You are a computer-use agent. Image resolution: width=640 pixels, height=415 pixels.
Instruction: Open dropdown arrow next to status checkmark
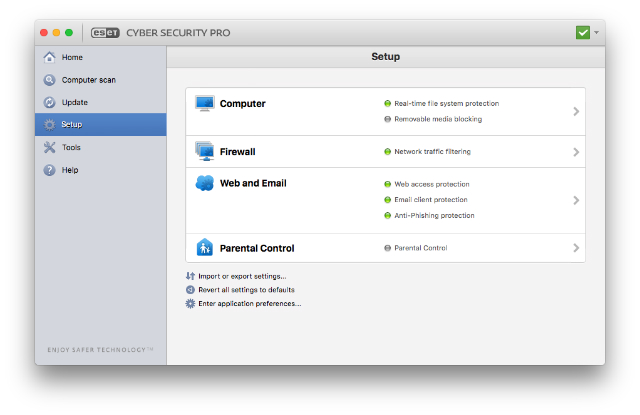pos(596,32)
